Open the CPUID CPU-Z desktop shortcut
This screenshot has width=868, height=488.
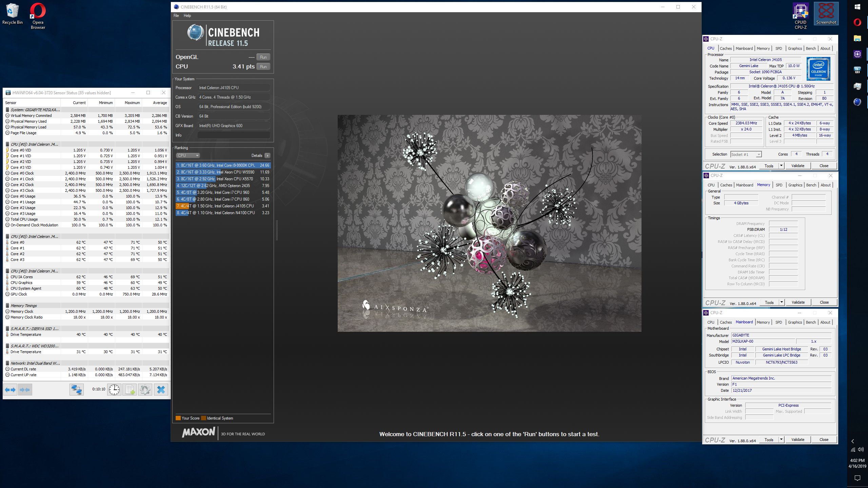(x=801, y=16)
